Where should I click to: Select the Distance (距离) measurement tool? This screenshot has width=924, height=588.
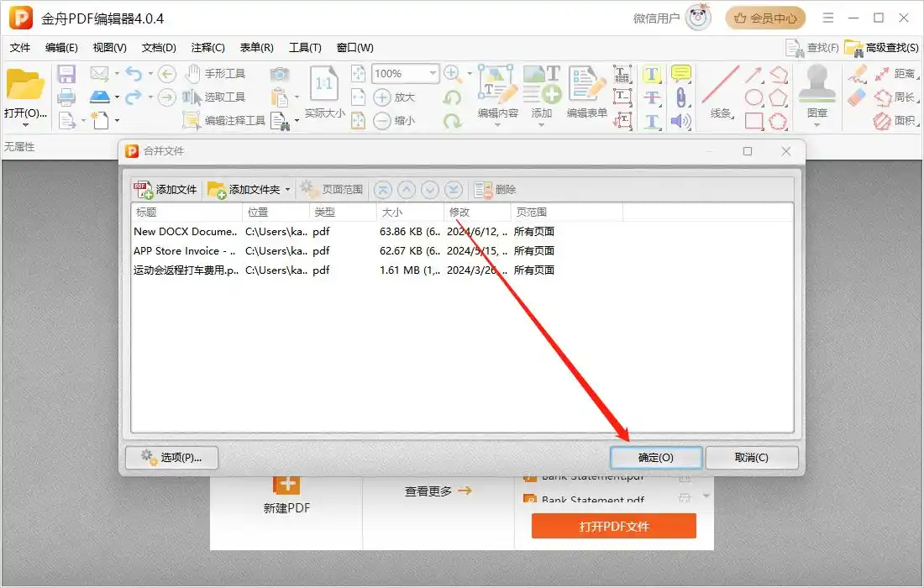(895, 74)
